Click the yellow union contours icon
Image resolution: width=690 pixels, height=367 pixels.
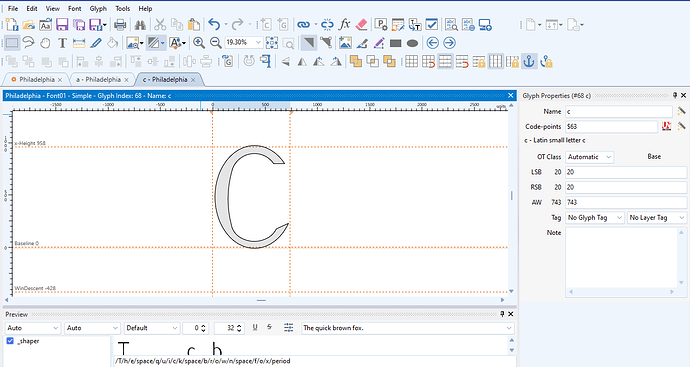pyautogui.click(x=356, y=61)
